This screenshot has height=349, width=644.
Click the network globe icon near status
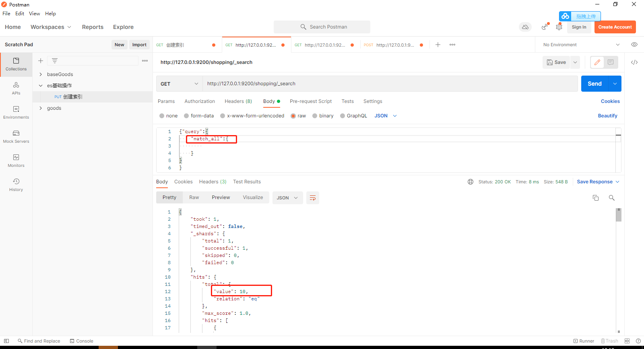tap(471, 182)
